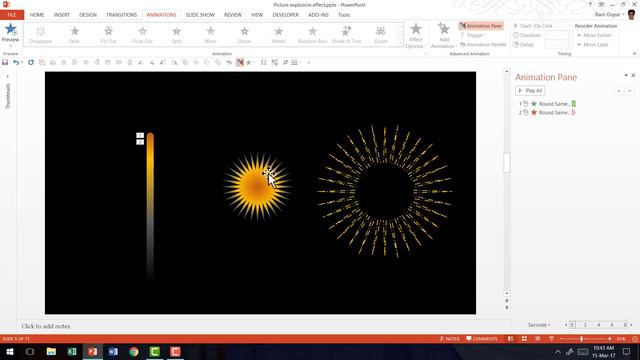
Task: Select the Shrink & Turn animation
Action: pos(346,34)
